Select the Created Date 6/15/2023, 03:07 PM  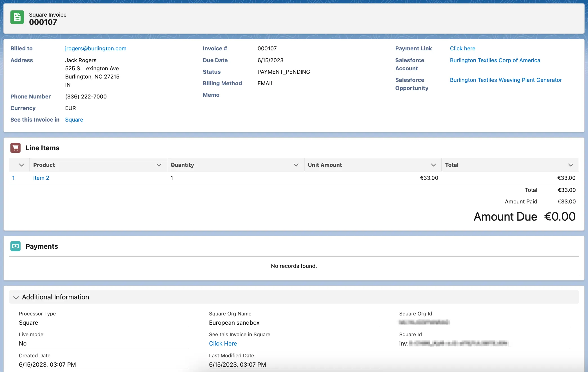47,364
